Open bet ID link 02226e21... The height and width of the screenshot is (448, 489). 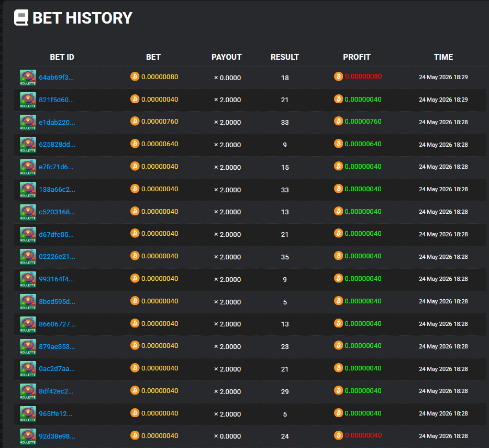tap(57, 257)
